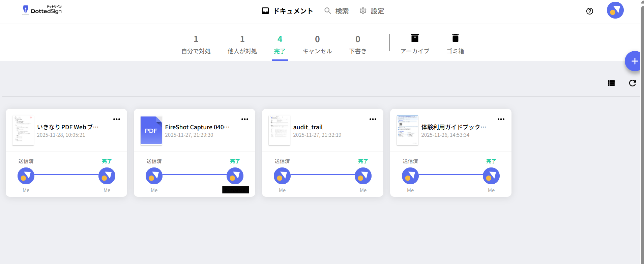Switch to the 自分で対処 tab
The height and width of the screenshot is (264, 644).
click(x=196, y=45)
